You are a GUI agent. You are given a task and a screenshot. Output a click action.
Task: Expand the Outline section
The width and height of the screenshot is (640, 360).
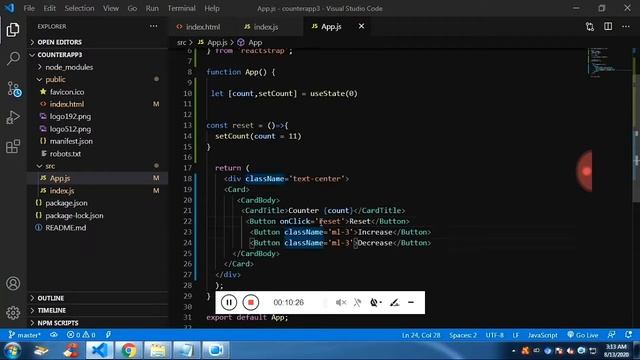[98, 298]
